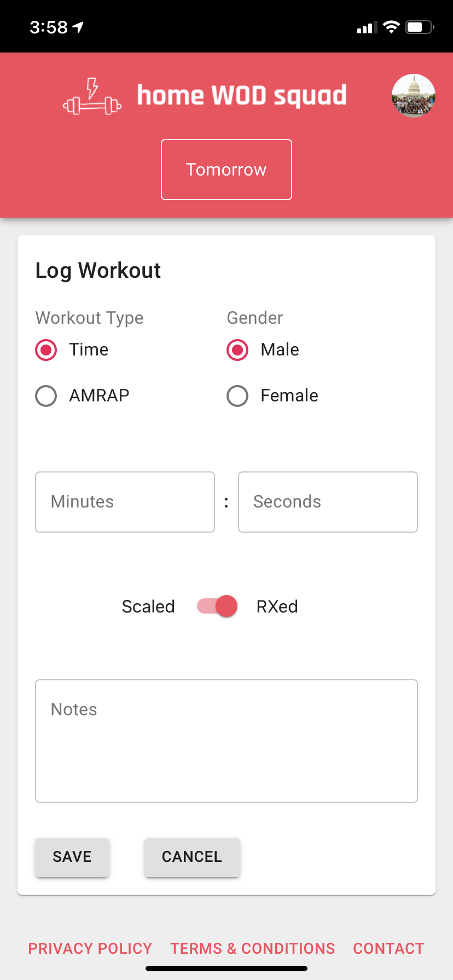
Task: Click the cellular signal bars
Action: click(365, 26)
